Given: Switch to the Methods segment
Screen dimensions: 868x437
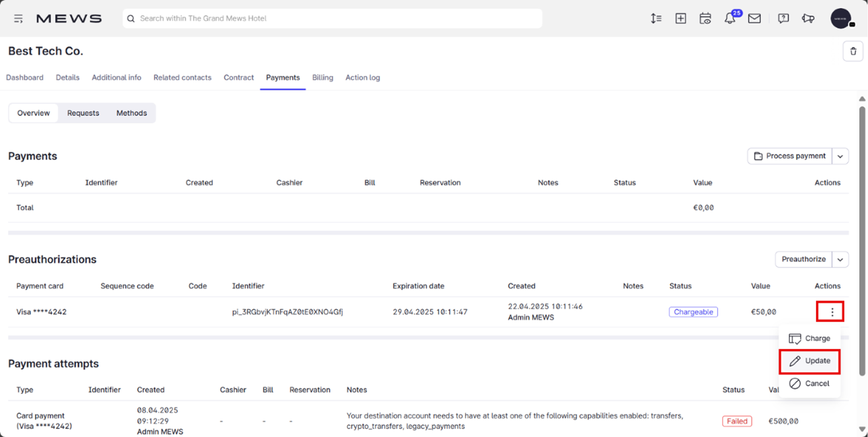Looking at the screenshot, I should pyautogui.click(x=132, y=113).
